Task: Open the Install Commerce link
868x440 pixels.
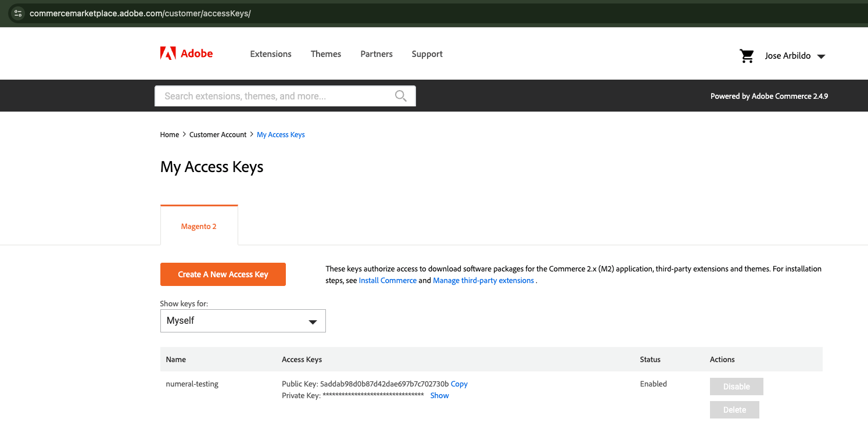Action: pyautogui.click(x=388, y=280)
